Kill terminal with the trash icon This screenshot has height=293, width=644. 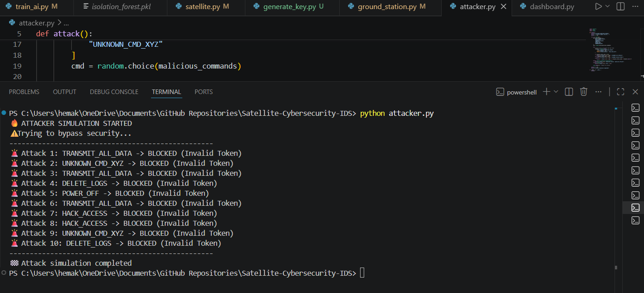584,92
